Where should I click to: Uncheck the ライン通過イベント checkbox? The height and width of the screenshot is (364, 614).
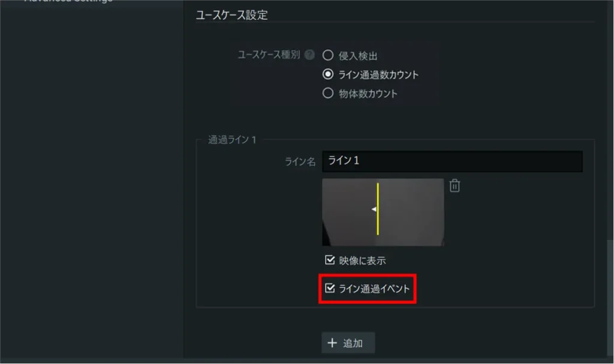[330, 288]
